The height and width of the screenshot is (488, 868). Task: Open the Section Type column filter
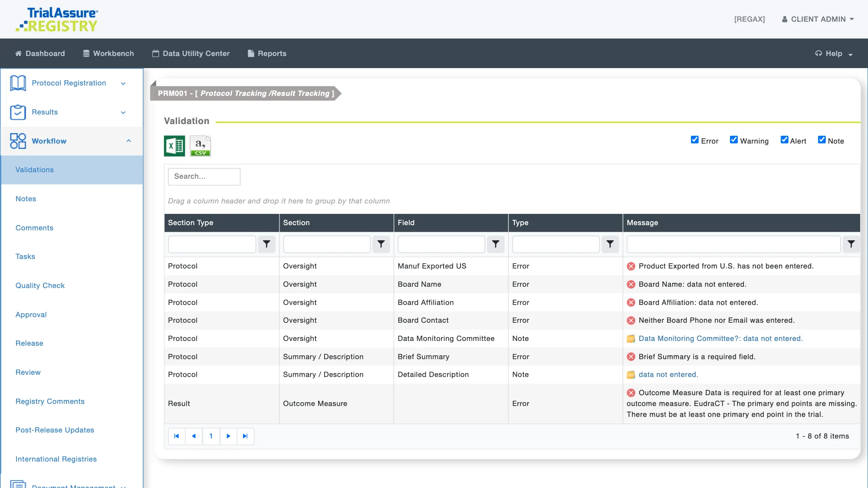(266, 244)
